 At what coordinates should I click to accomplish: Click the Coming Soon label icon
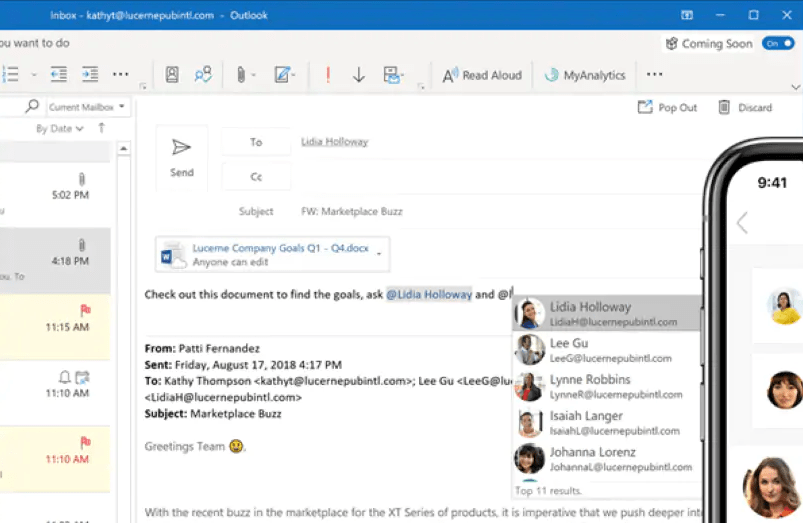[x=671, y=44]
